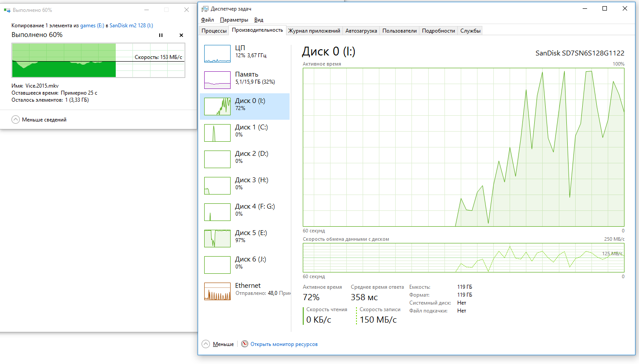The width and height of the screenshot is (639, 364).
Task: Click the copy speed graph
Action: (98, 60)
